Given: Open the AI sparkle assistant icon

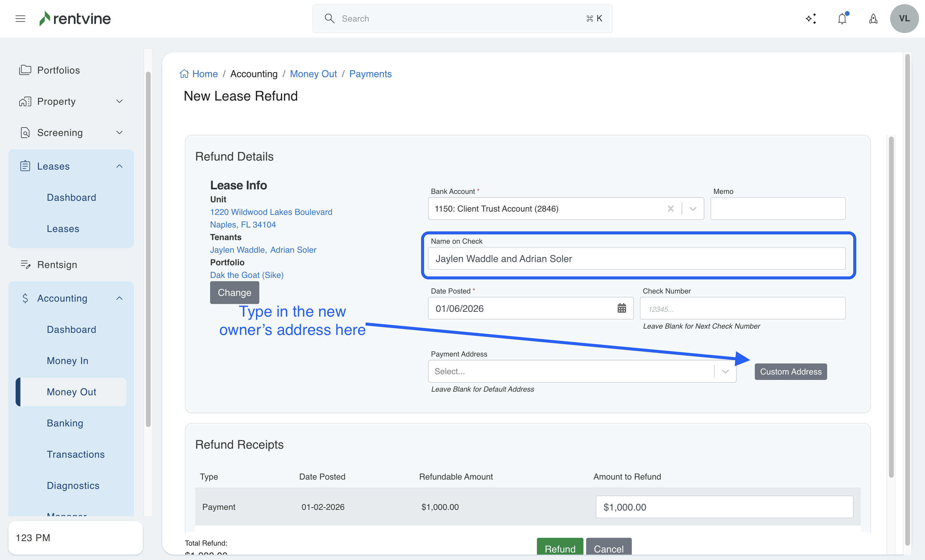Looking at the screenshot, I should [811, 18].
